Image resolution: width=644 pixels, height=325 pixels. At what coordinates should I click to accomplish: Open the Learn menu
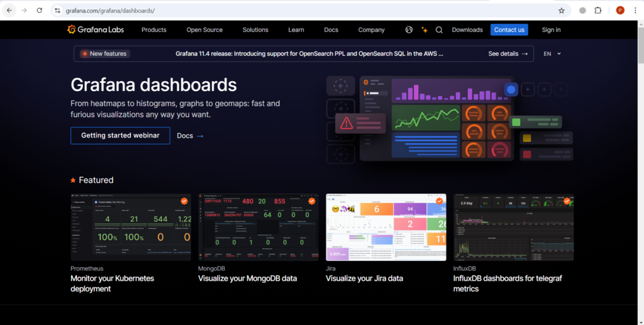[296, 30]
